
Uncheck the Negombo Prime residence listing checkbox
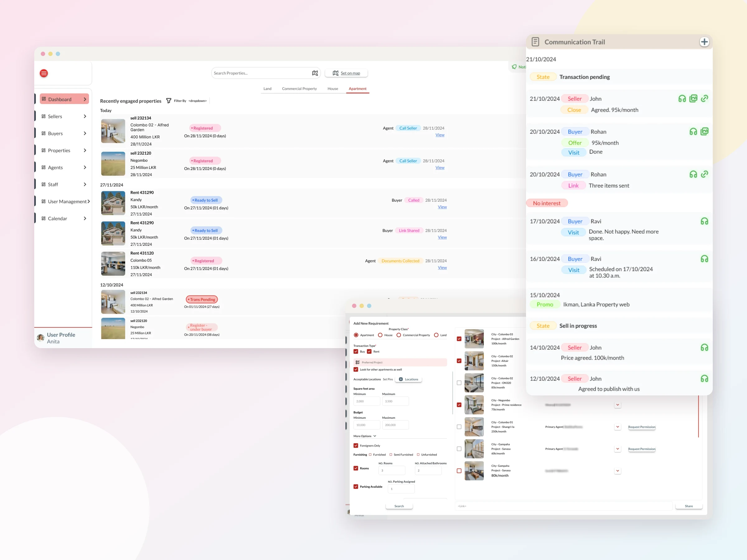click(x=459, y=405)
